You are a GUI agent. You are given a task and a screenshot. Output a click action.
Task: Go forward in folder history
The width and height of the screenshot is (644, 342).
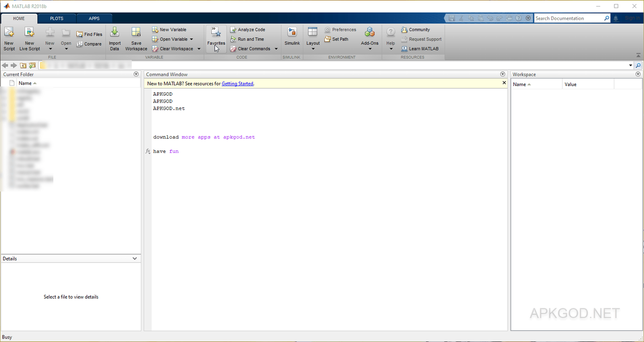click(14, 65)
